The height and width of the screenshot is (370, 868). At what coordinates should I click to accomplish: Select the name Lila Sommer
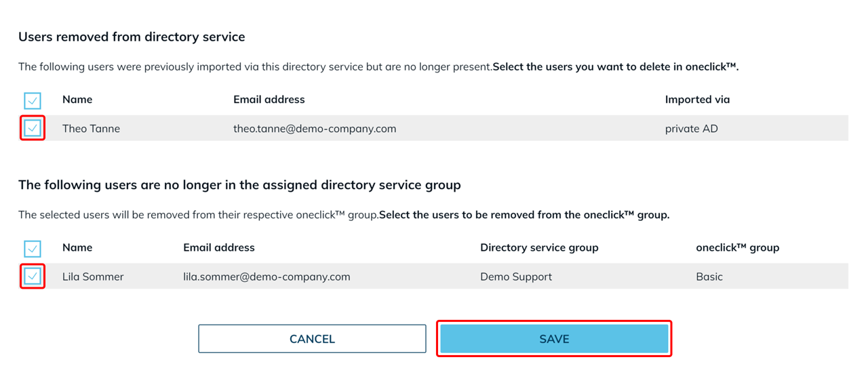[93, 276]
